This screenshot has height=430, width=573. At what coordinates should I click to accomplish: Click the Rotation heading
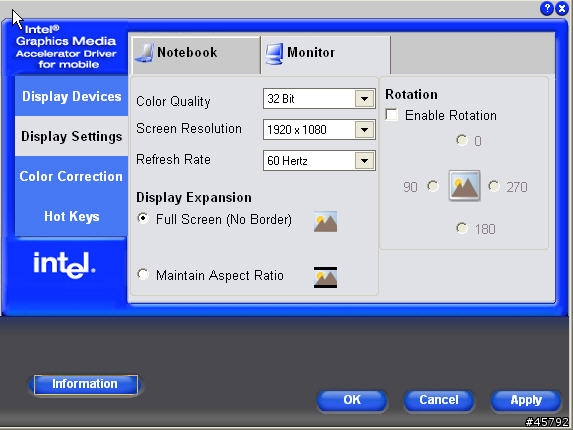pyautogui.click(x=411, y=94)
